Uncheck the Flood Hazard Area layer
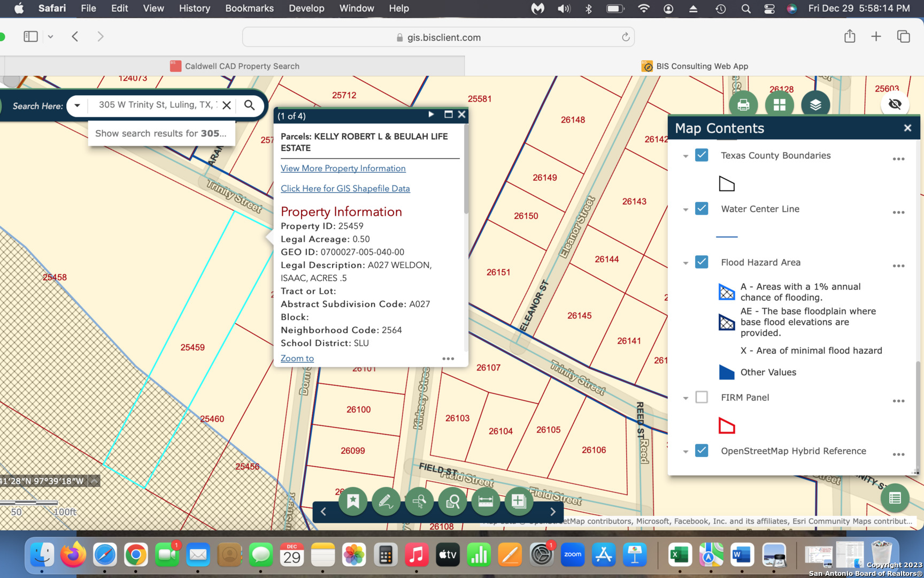 click(x=702, y=262)
